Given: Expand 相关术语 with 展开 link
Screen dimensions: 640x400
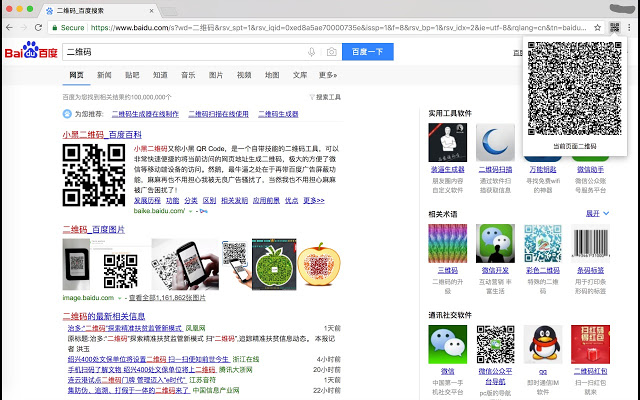Looking at the screenshot, I should [598, 213].
